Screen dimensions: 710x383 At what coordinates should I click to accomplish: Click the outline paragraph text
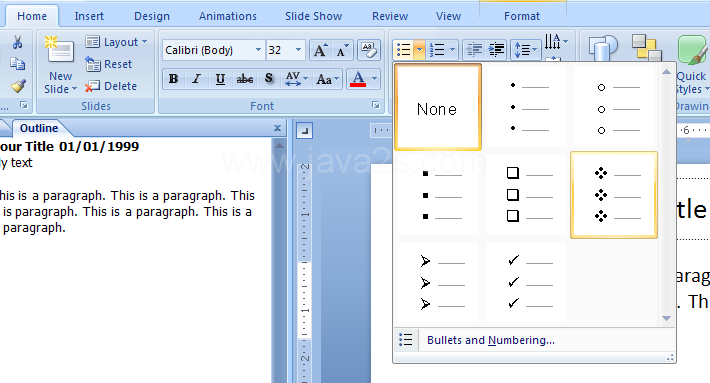tap(126, 211)
